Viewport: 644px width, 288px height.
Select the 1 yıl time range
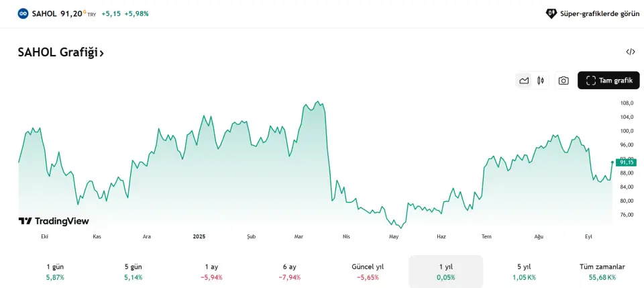click(445, 271)
